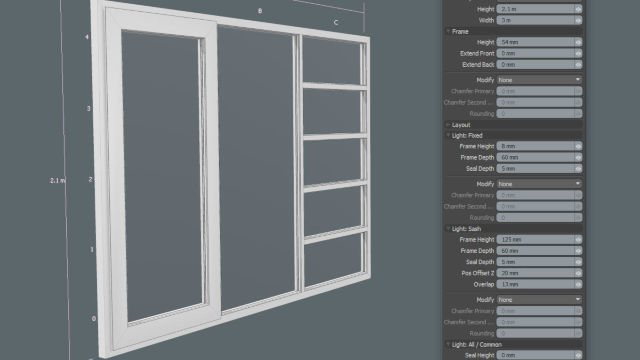Click the 'Width' label
Image resolution: width=640 pixels, height=360 pixels.
pos(487,20)
